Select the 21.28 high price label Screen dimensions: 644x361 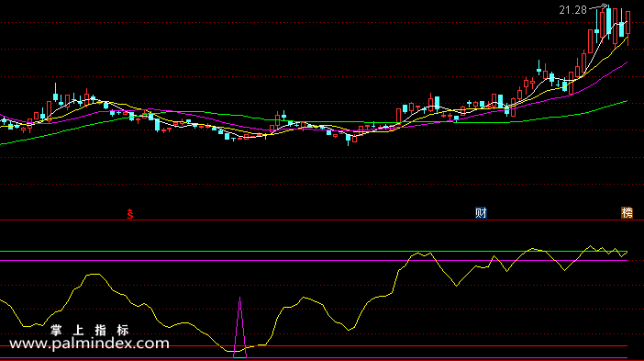573,10
